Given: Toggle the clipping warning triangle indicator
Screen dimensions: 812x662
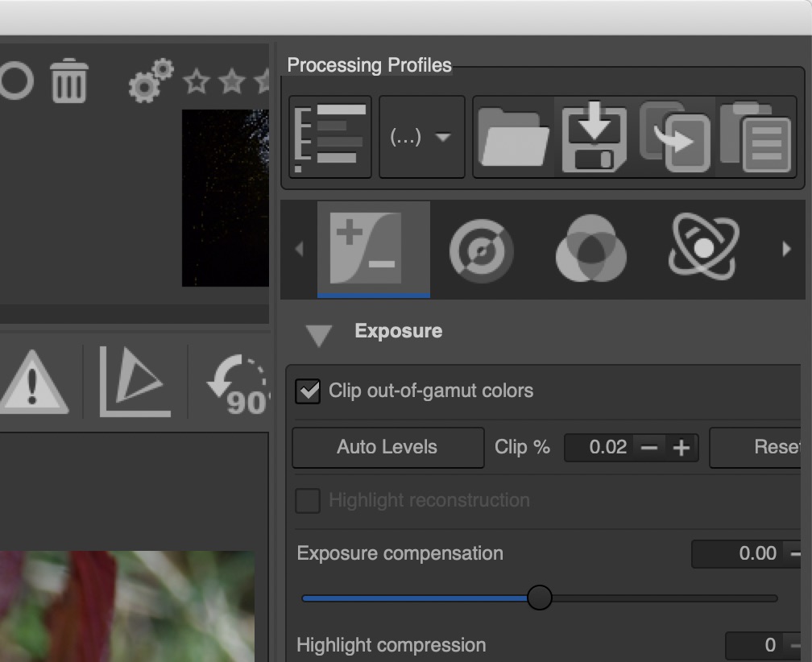Looking at the screenshot, I should (33, 382).
